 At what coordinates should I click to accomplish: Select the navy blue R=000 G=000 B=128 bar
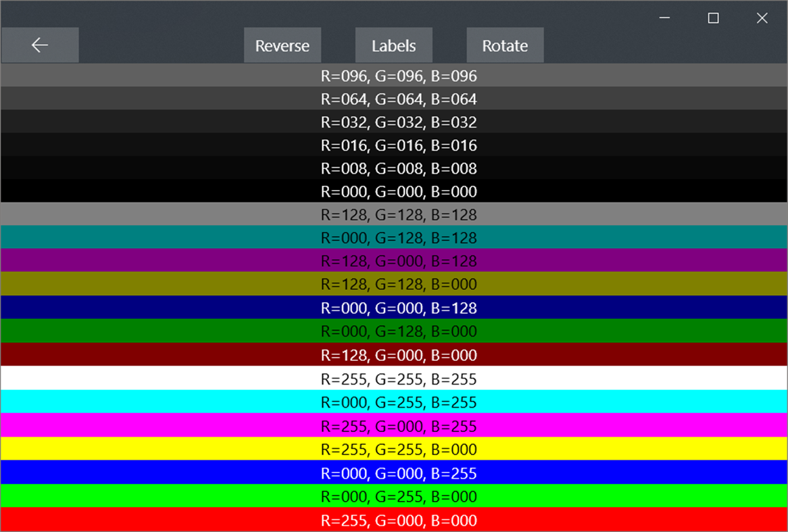pyautogui.click(x=394, y=308)
